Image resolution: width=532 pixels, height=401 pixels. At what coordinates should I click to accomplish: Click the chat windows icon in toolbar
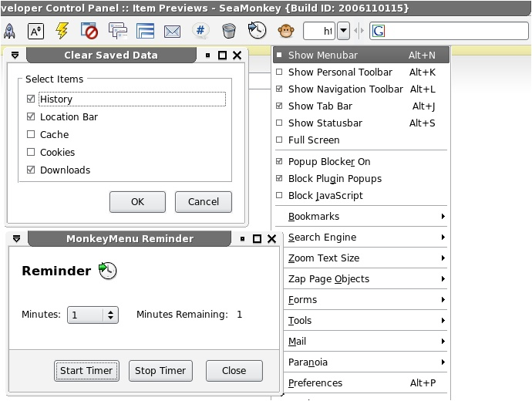[118, 31]
